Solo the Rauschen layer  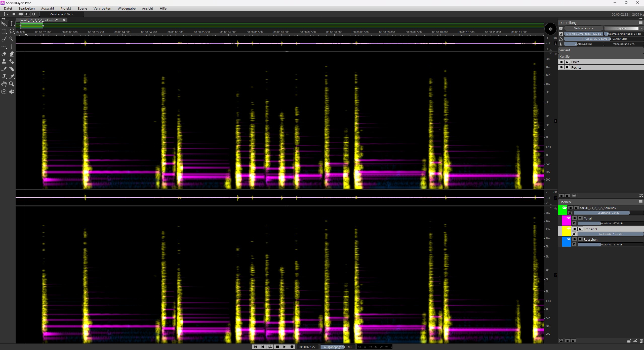[x=580, y=239]
